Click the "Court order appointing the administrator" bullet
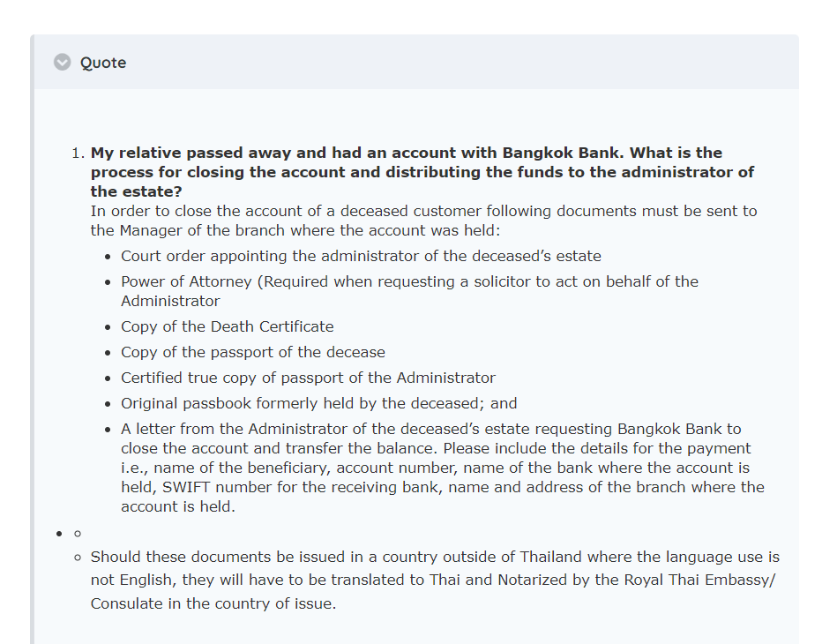 [x=361, y=256]
